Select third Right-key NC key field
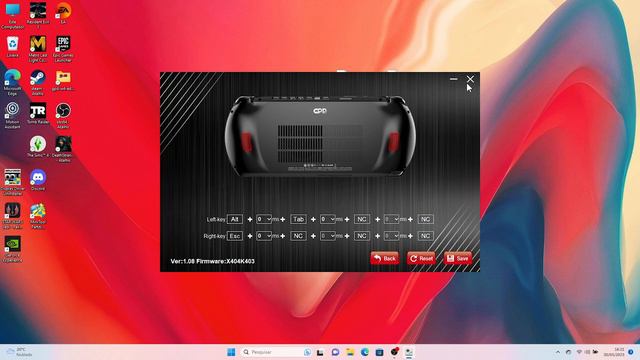 pos(362,236)
